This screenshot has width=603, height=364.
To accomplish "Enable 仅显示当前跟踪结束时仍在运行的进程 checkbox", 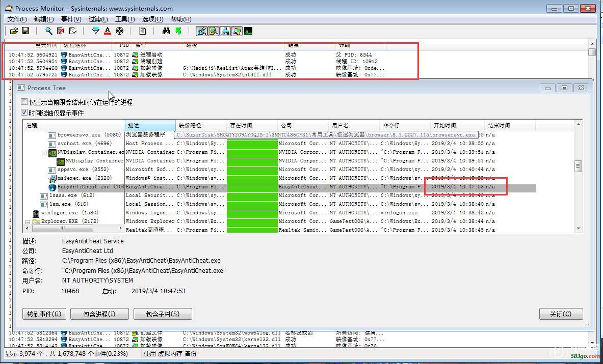I will point(24,102).
